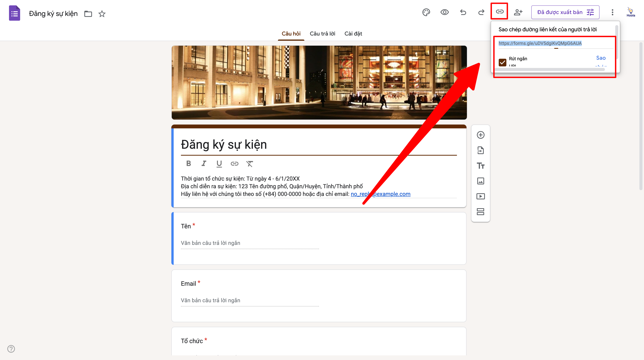Star the Đăng ký sự kiện form

coord(102,14)
